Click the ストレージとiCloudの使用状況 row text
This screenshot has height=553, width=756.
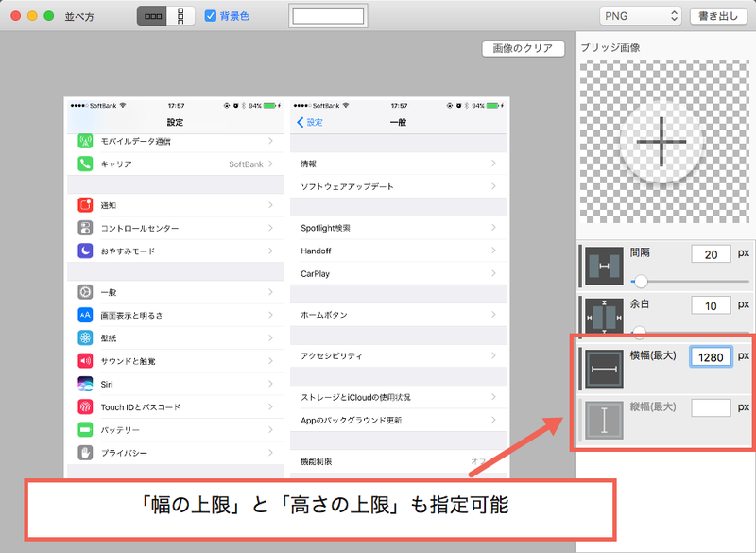356,397
